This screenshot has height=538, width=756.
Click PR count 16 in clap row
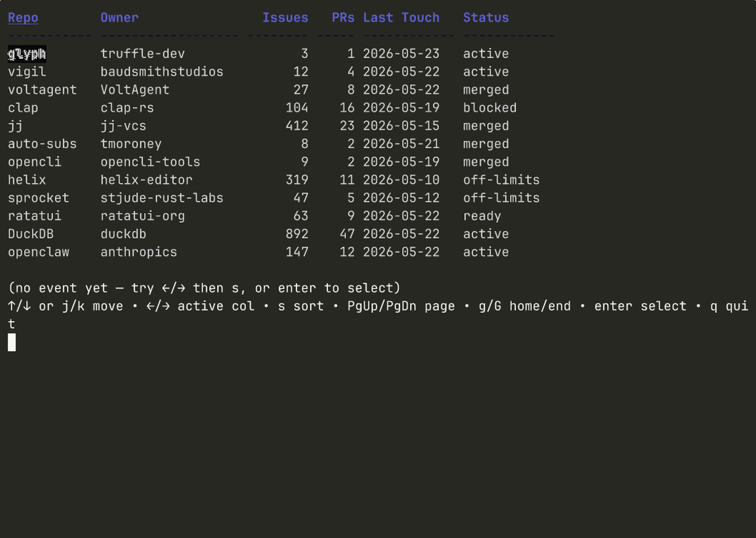point(347,108)
